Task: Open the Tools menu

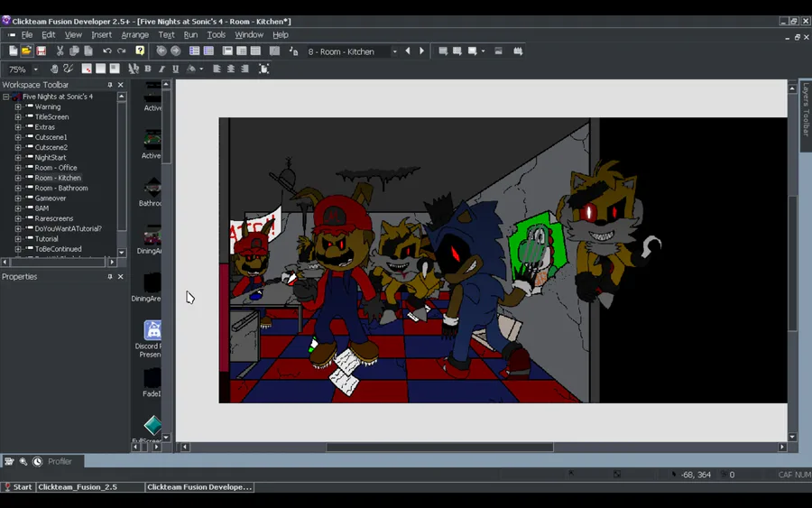Action: 216,34
